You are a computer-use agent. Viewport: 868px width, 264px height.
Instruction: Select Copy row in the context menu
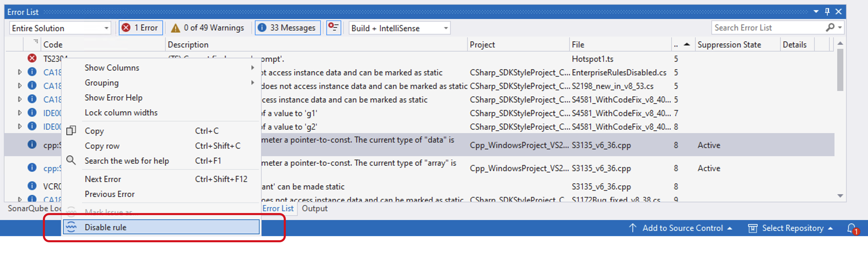pos(161,146)
